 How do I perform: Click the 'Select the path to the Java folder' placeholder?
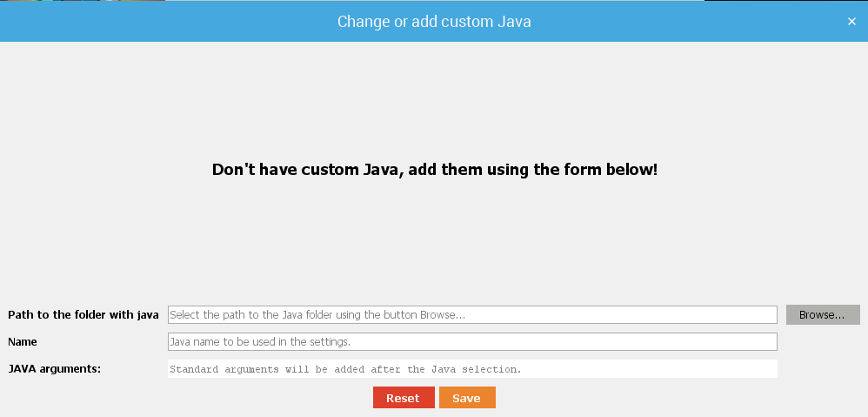pos(317,314)
